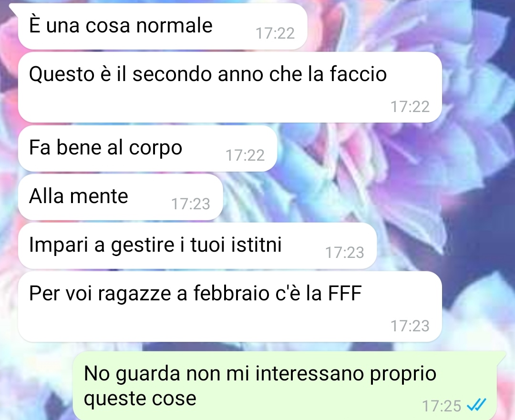
Task: Click the 17:25 timestamp on the sent message
Action: (442, 406)
